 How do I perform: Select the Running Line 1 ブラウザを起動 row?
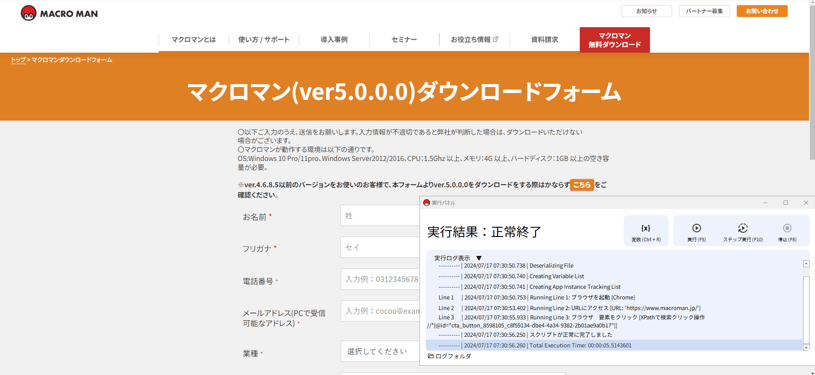(x=613, y=298)
